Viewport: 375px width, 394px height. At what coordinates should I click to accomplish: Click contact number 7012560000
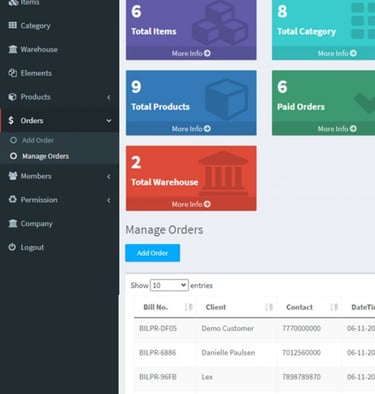pos(301,353)
